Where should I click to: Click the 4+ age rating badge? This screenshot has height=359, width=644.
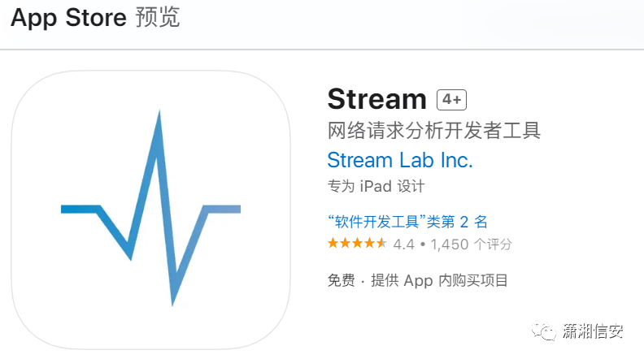[451, 100]
